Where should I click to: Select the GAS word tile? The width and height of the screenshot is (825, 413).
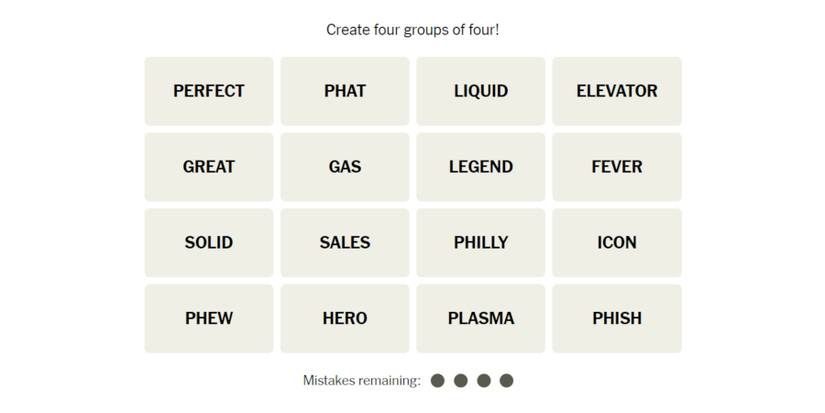[344, 167]
